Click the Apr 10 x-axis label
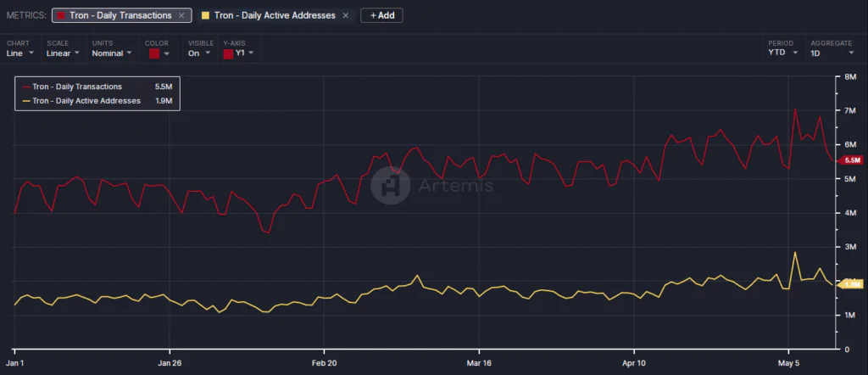Image resolution: width=868 pixels, height=375 pixels. (x=633, y=363)
